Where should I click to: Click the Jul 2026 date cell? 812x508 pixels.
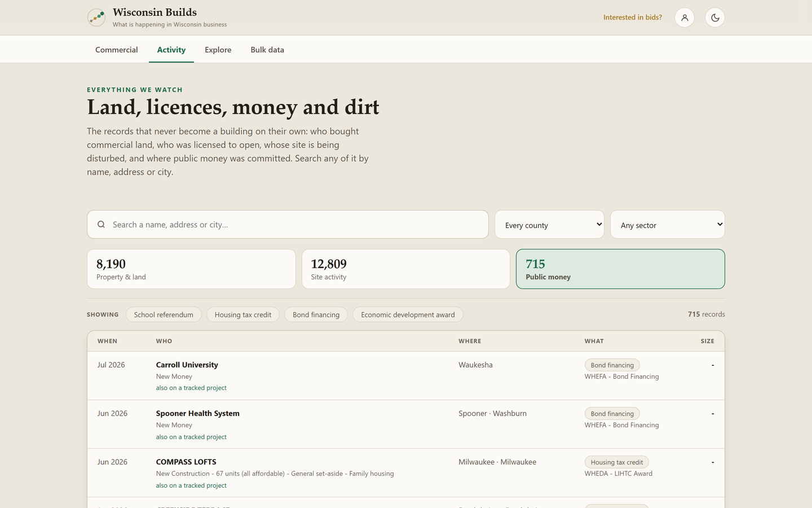(x=111, y=365)
